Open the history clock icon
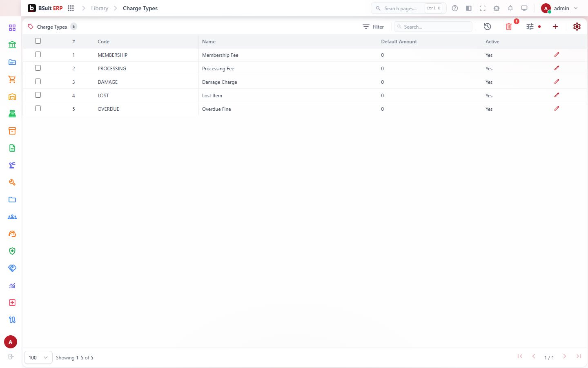Image resolution: width=588 pixels, height=368 pixels. tap(488, 27)
